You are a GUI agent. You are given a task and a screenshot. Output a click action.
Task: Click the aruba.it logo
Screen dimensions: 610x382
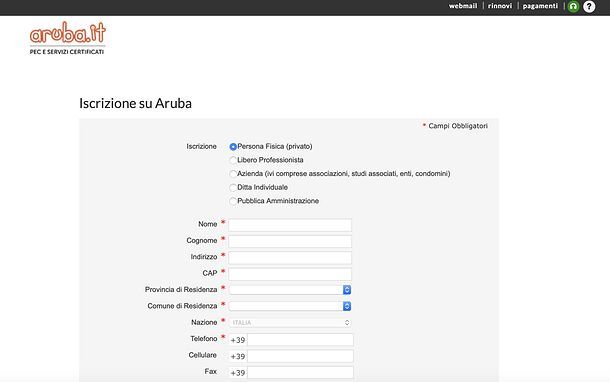coord(68,38)
